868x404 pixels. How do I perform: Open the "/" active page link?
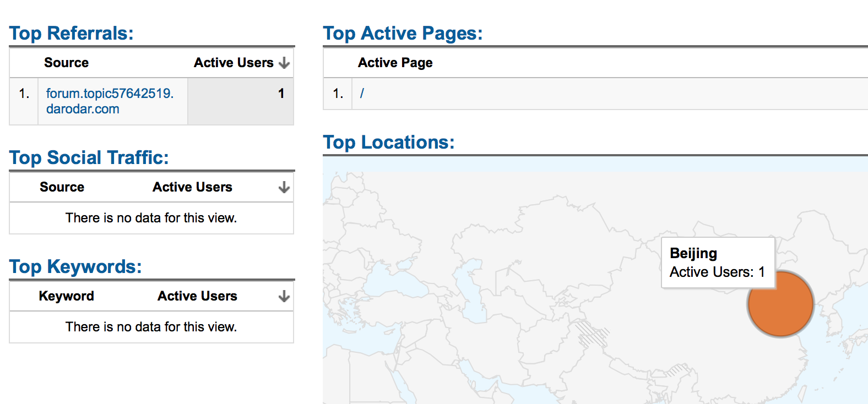tap(362, 94)
